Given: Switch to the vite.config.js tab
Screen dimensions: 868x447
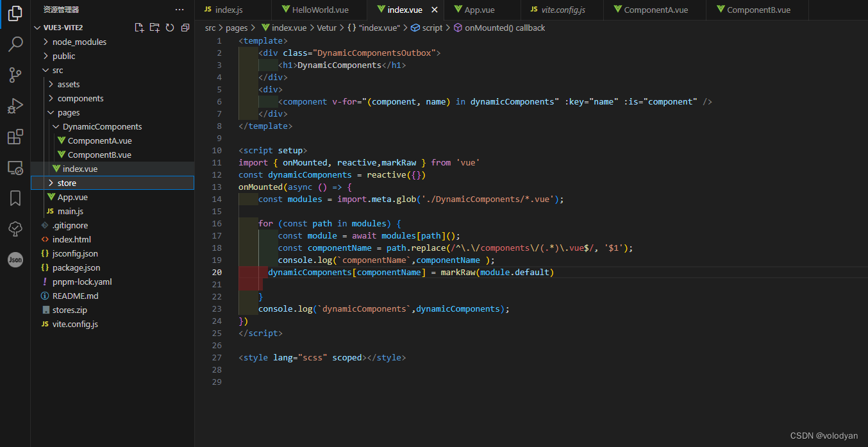Looking at the screenshot, I should click(563, 10).
